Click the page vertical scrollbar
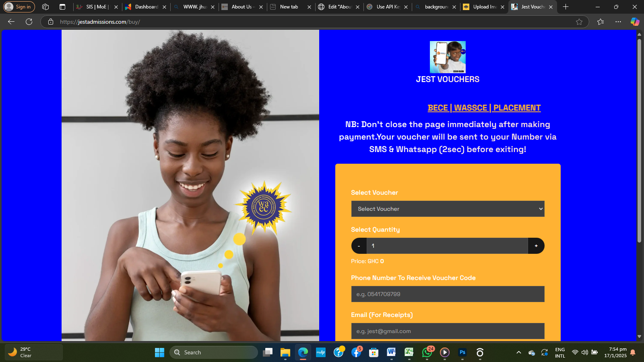Viewport: 644px width, 362px height. point(639,141)
